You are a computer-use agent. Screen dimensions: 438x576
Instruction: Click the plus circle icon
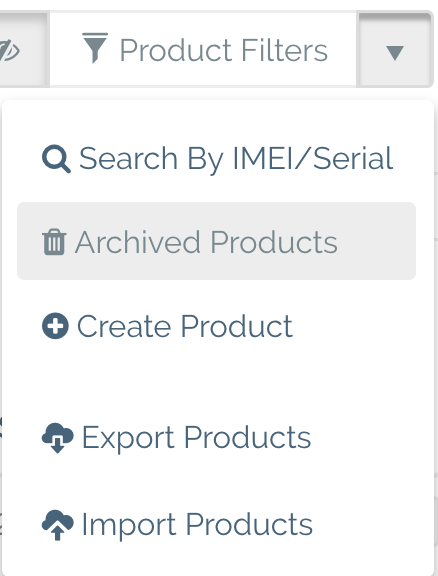coord(55,326)
